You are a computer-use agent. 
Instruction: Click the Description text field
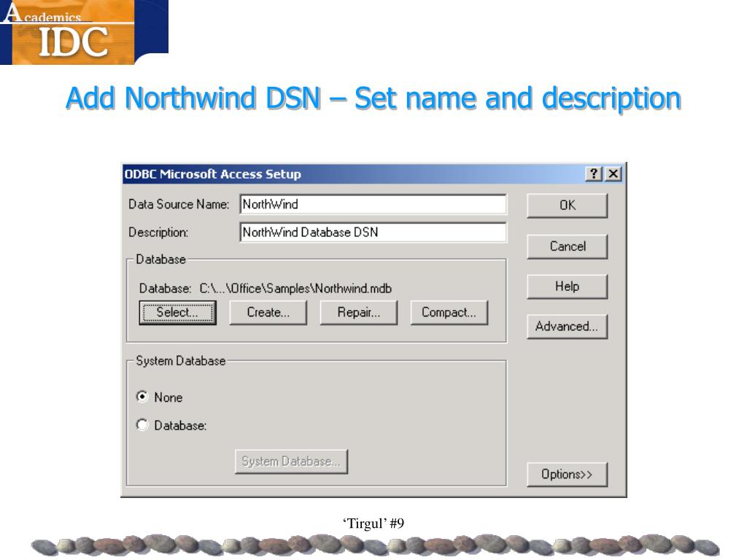point(373,233)
